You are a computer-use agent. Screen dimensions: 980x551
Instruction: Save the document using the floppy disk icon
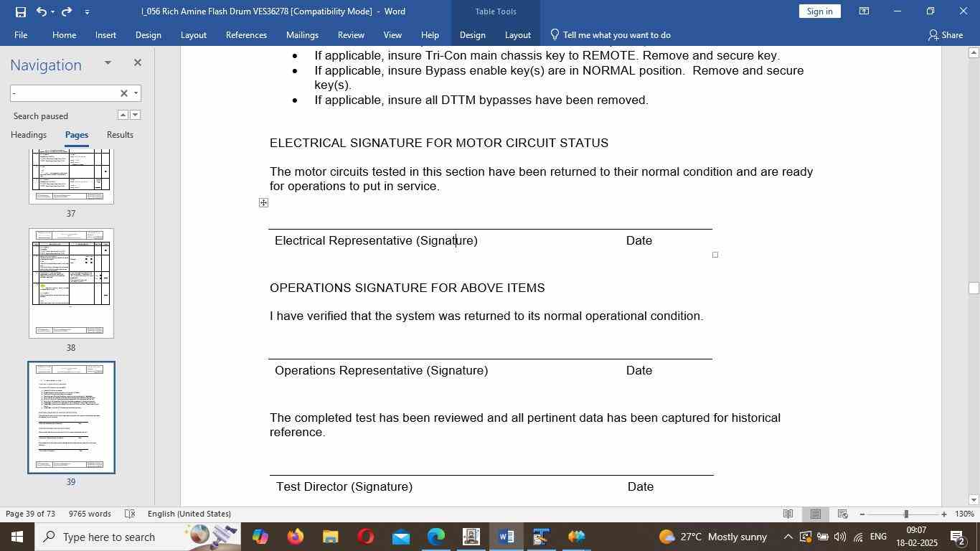[x=20, y=11]
